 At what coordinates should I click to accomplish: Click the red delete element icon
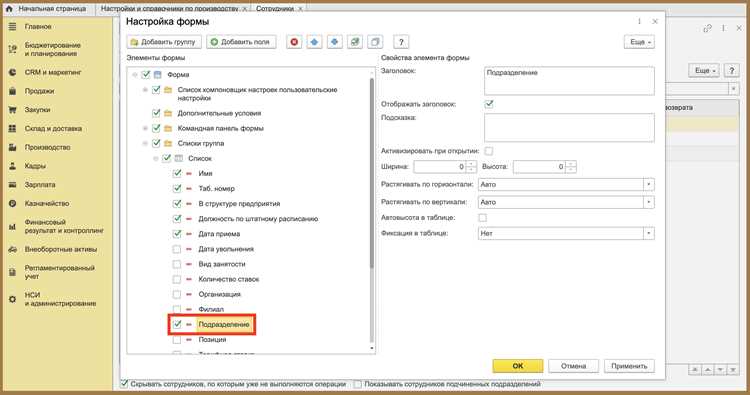click(x=294, y=42)
